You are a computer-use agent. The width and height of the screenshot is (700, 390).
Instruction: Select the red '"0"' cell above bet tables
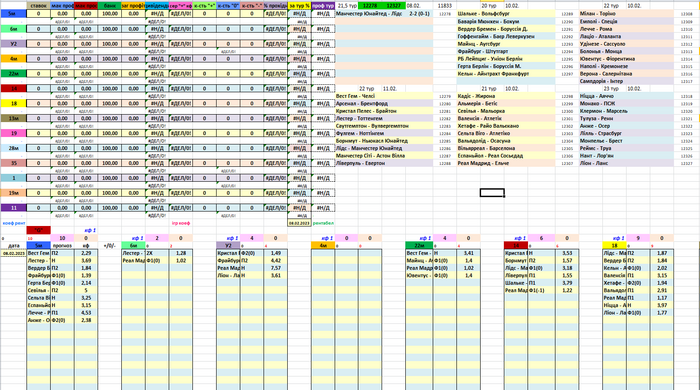pyautogui.click(x=38, y=231)
